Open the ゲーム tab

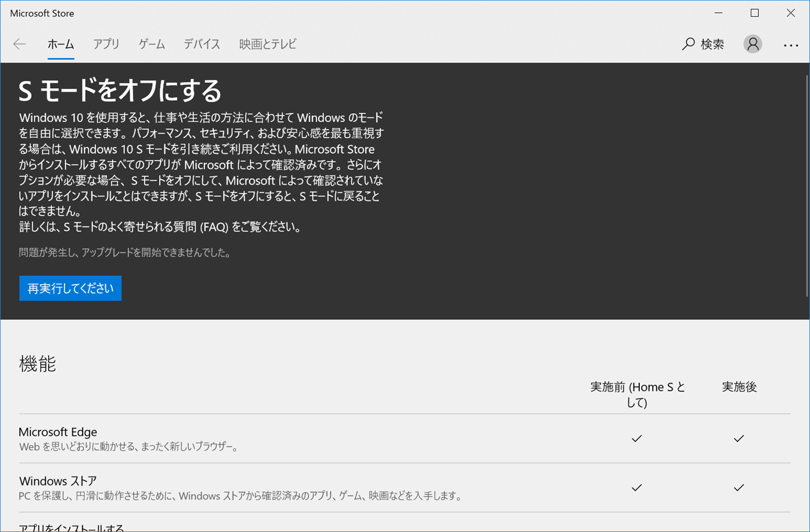point(152,44)
